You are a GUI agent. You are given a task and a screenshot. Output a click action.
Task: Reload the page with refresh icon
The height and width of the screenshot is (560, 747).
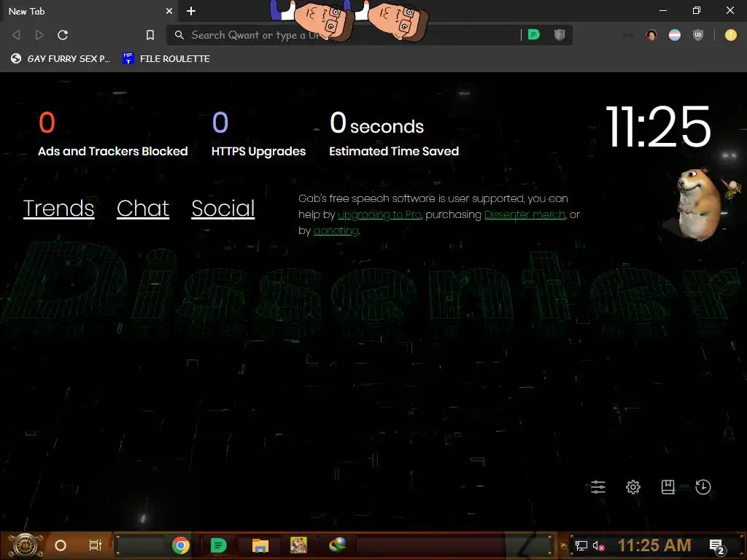63,35
